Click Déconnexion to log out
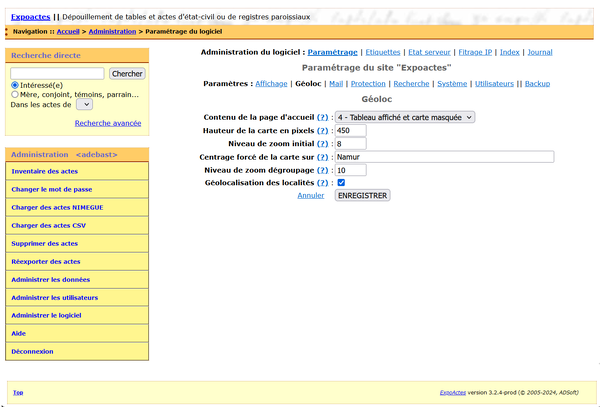The image size is (600, 407). [77, 351]
